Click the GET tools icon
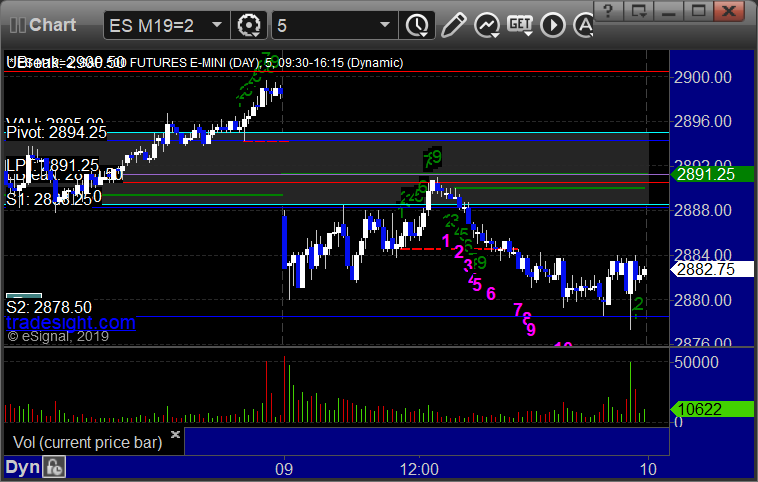Screen dimensions: 758x482 pyautogui.click(x=520, y=25)
